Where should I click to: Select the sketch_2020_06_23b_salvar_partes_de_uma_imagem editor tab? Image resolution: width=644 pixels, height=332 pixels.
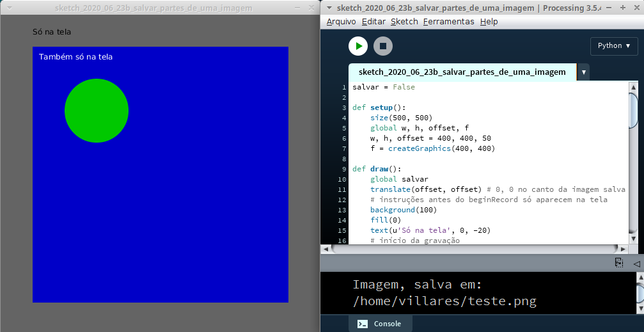pyautogui.click(x=462, y=72)
